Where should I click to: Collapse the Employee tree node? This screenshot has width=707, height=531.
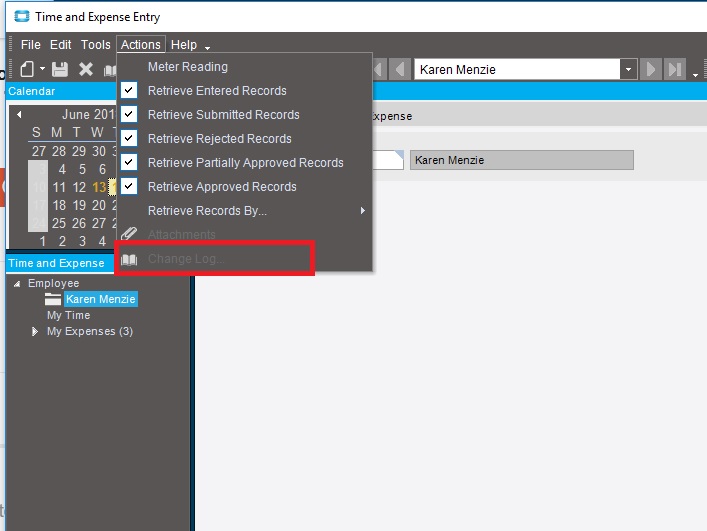tap(17, 284)
